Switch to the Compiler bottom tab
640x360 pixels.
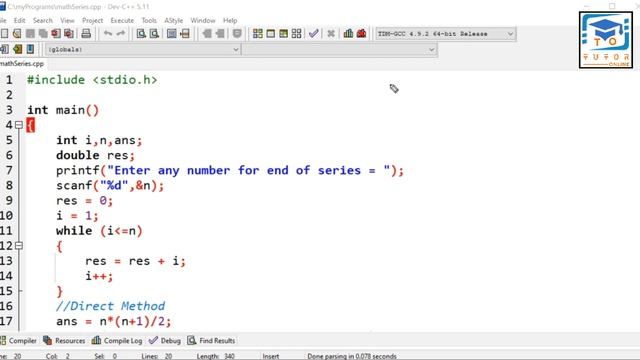pyautogui.click(x=19, y=340)
